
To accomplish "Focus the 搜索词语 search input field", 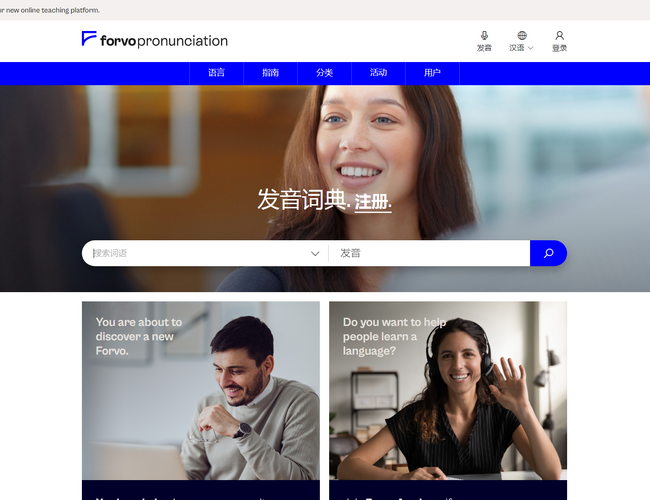I will click(x=199, y=253).
